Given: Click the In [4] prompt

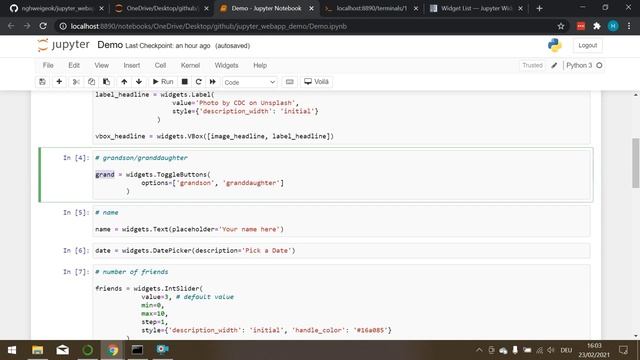Looking at the screenshot, I should 76,158.
